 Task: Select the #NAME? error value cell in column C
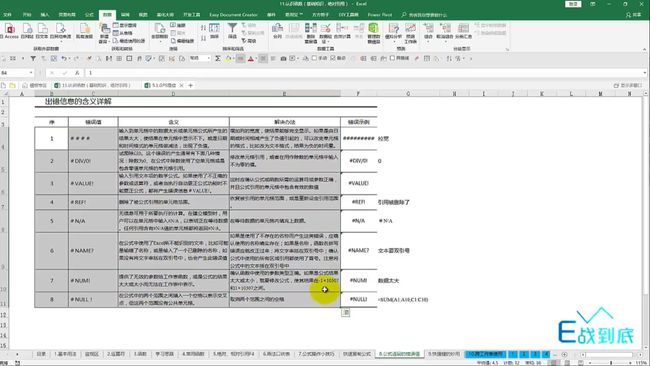[x=93, y=251]
